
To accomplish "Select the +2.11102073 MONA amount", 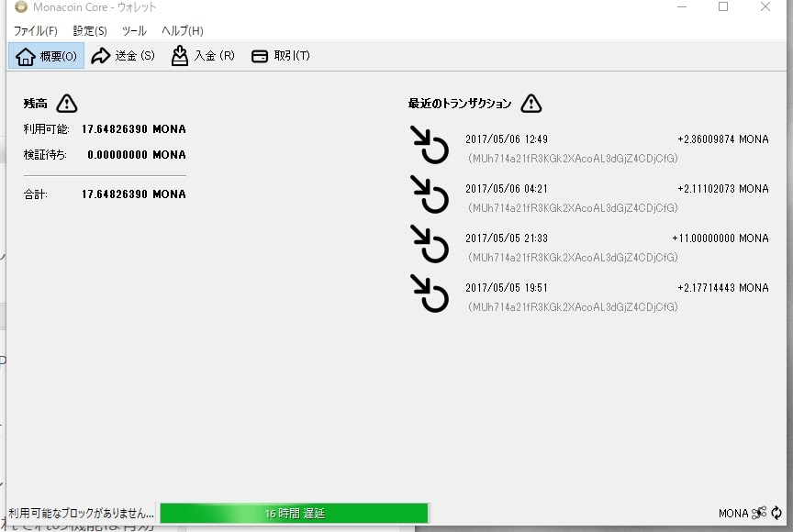I will click(723, 188).
